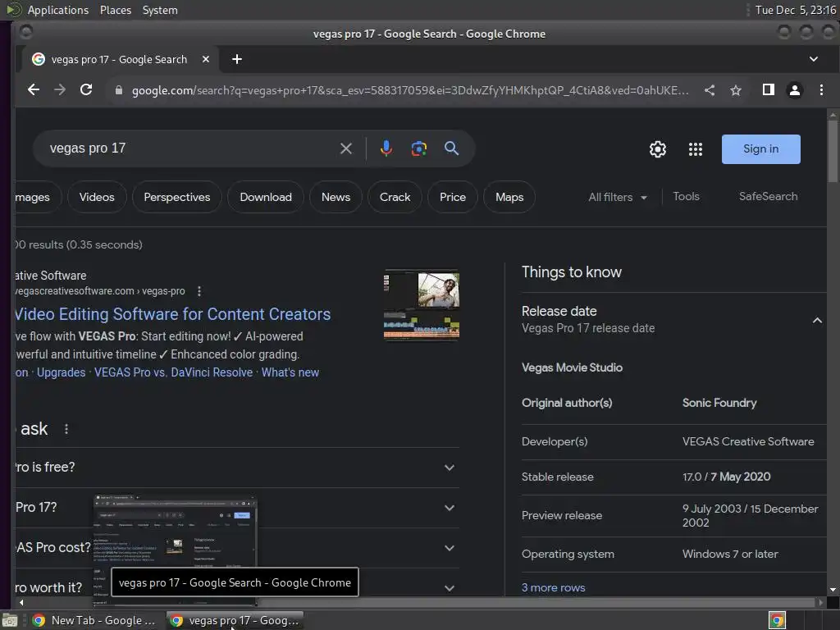Toggle the Chrome side panel icon
Viewport: 840px width, 630px height.
coord(768,90)
